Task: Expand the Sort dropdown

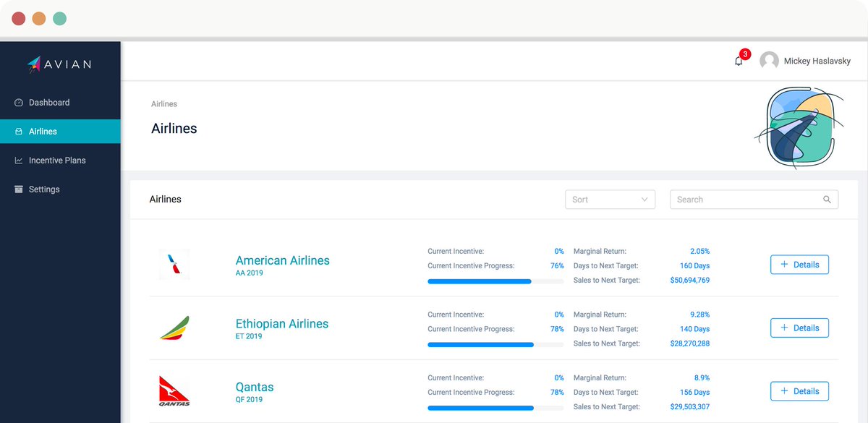Action: click(x=610, y=199)
